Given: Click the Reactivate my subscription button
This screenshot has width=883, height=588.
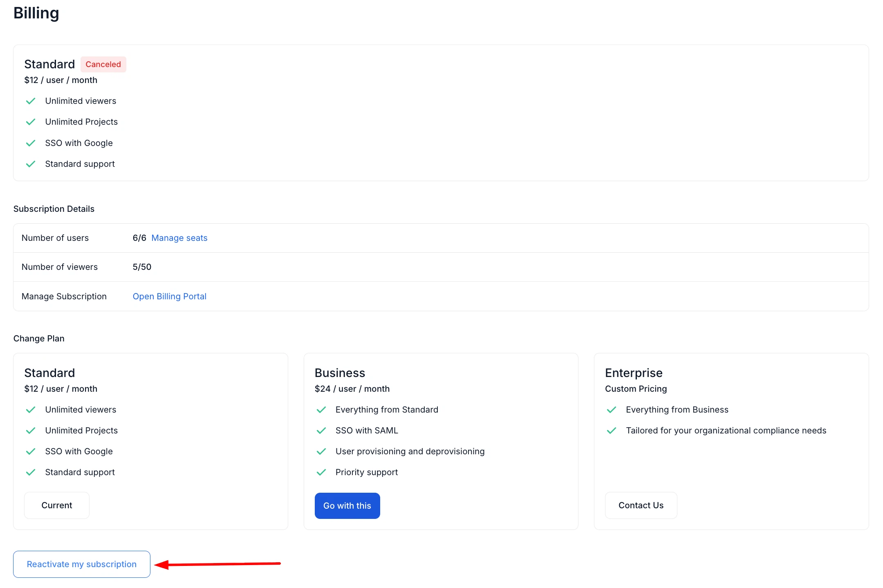Looking at the screenshot, I should (x=82, y=564).
